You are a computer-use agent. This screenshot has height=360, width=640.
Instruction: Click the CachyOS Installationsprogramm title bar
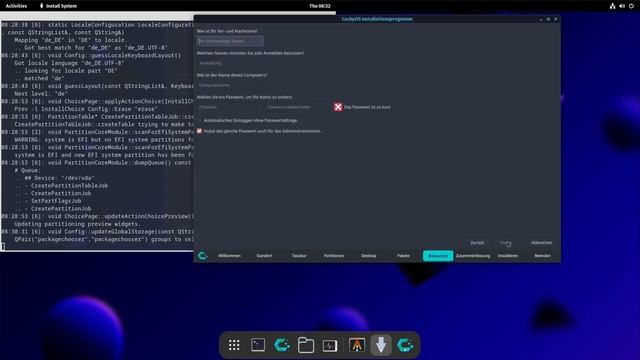click(x=377, y=19)
